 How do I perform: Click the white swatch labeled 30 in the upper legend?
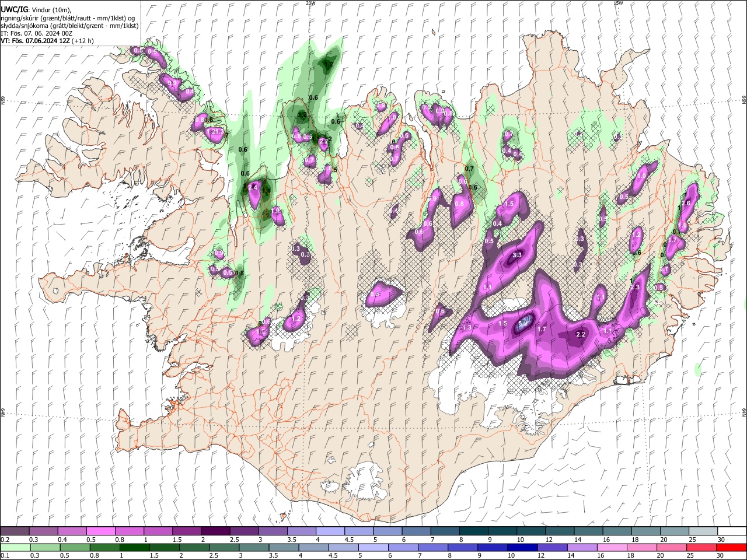732,531
